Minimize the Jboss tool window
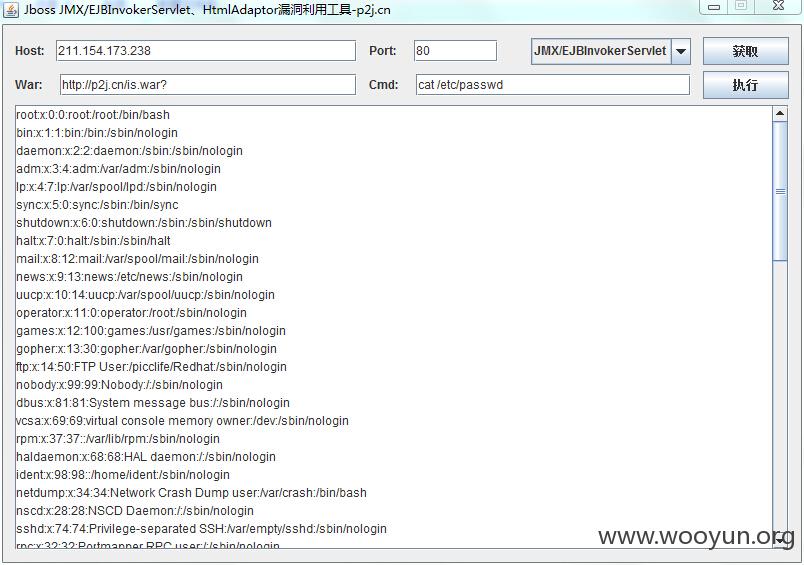The height and width of the screenshot is (565, 804). point(714,7)
